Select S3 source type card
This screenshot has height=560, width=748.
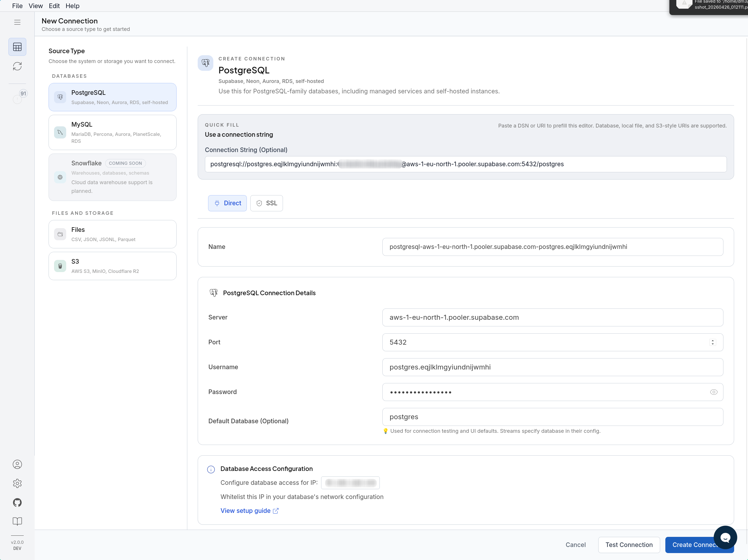click(112, 266)
